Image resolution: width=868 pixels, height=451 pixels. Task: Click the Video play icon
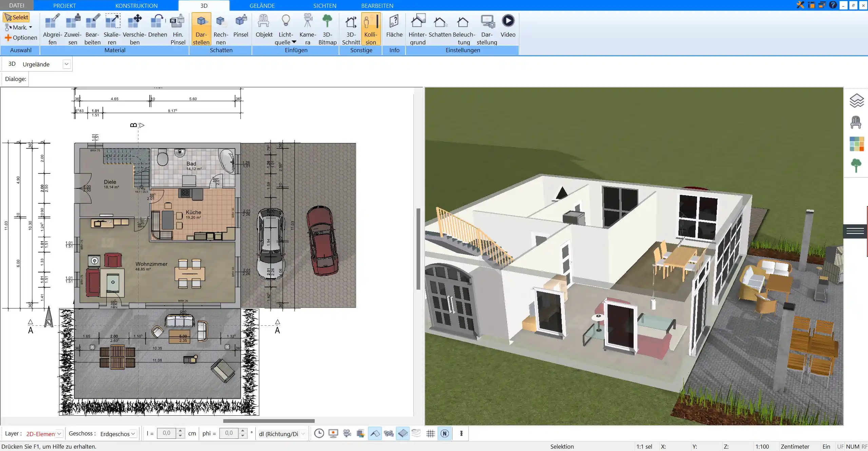(508, 26)
